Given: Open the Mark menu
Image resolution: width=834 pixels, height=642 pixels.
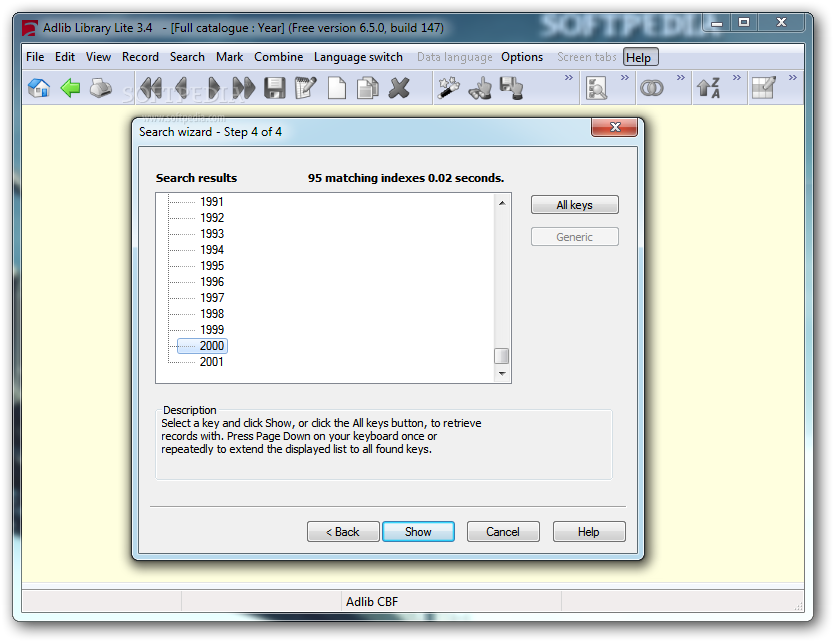Looking at the screenshot, I should [x=229, y=57].
